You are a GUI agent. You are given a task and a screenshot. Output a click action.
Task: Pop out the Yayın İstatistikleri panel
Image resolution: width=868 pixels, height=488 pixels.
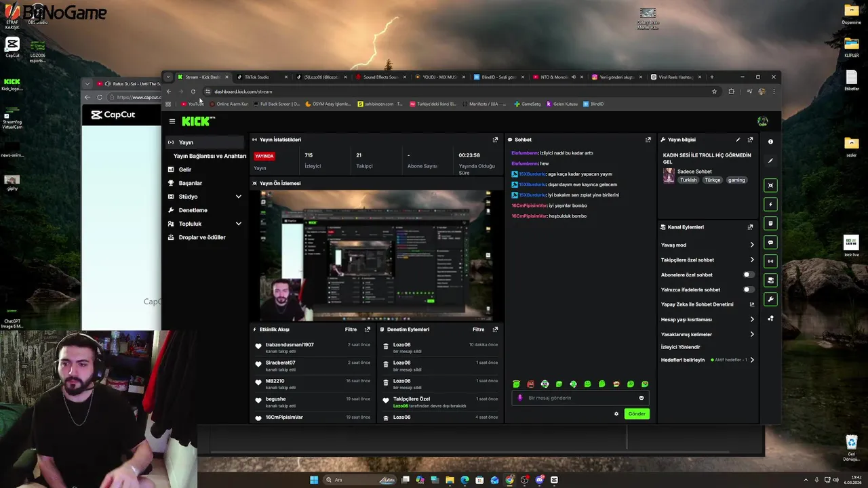point(495,140)
